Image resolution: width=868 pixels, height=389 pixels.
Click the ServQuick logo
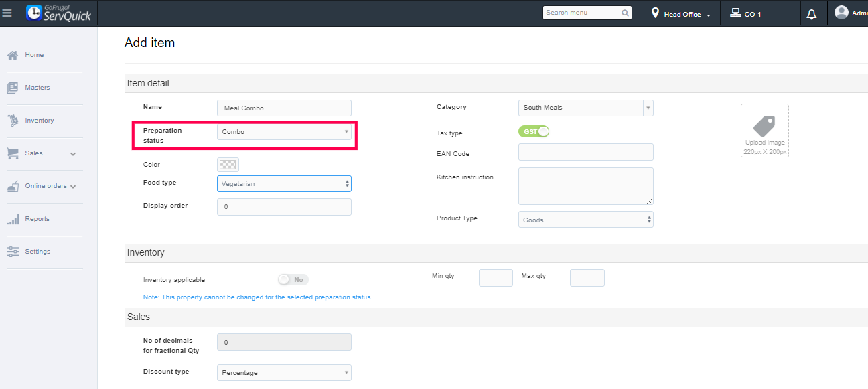point(58,13)
